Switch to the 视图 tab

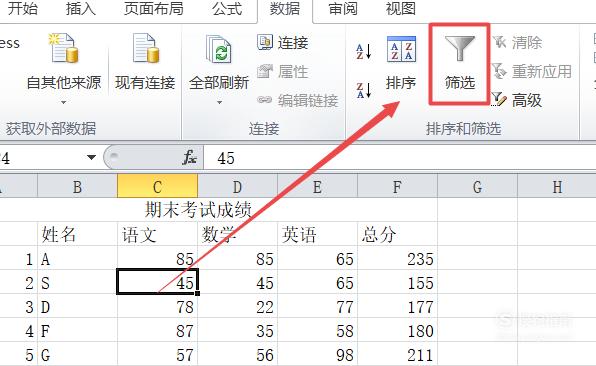click(x=401, y=8)
